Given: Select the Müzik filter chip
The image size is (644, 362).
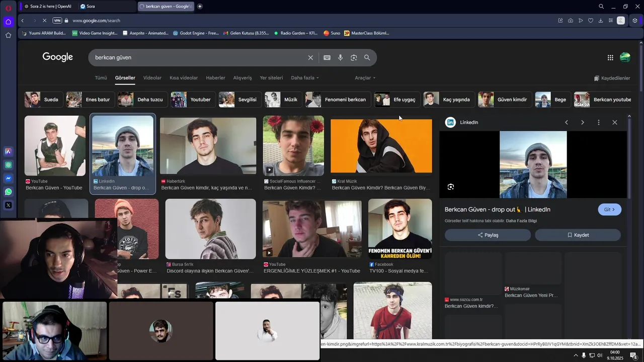Looking at the screenshot, I should 283,100.
